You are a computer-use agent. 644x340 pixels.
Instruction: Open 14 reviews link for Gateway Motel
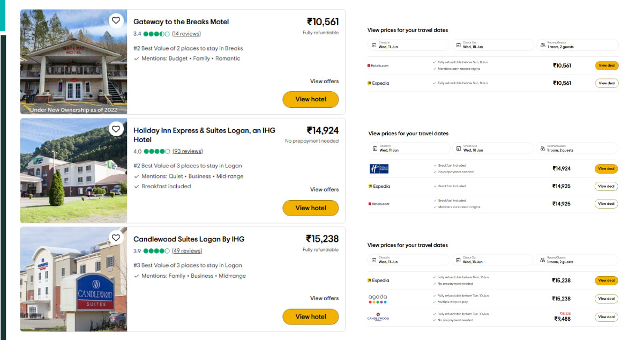click(186, 34)
